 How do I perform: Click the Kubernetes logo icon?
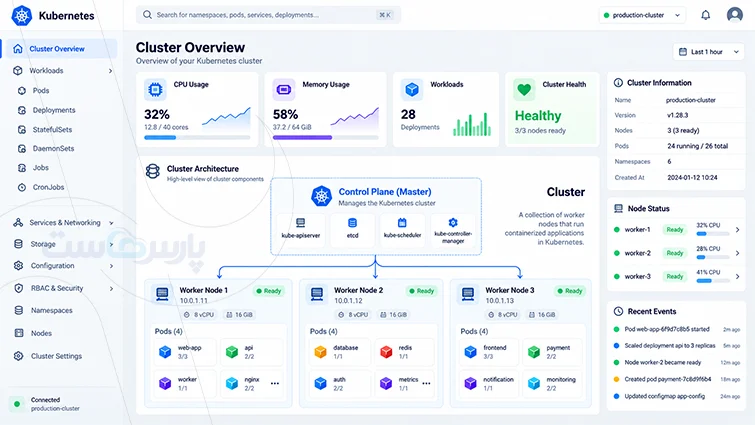tap(22, 15)
